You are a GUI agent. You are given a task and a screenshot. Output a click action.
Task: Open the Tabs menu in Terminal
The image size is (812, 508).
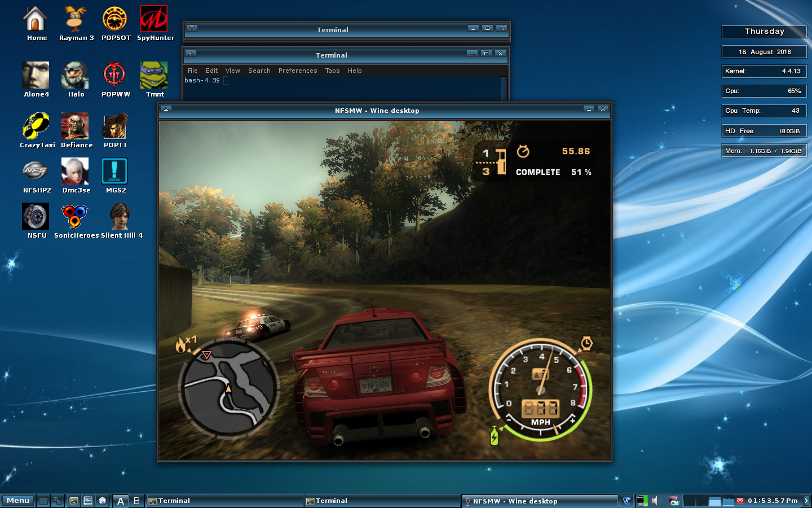(333, 71)
